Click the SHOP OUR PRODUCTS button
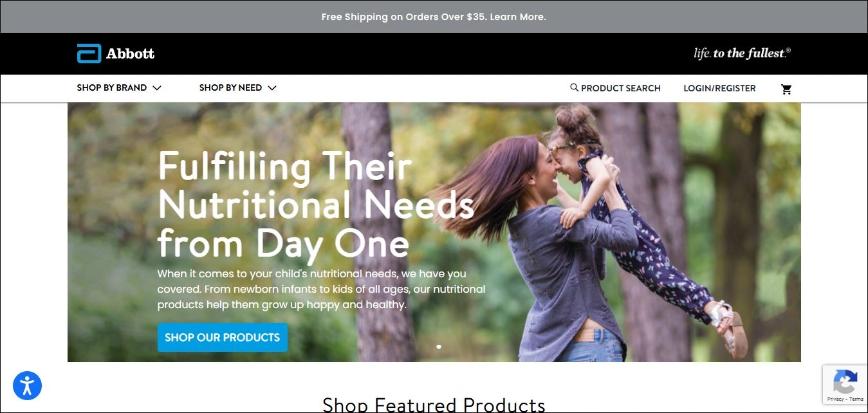The height and width of the screenshot is (413, 868). point(223,337)
